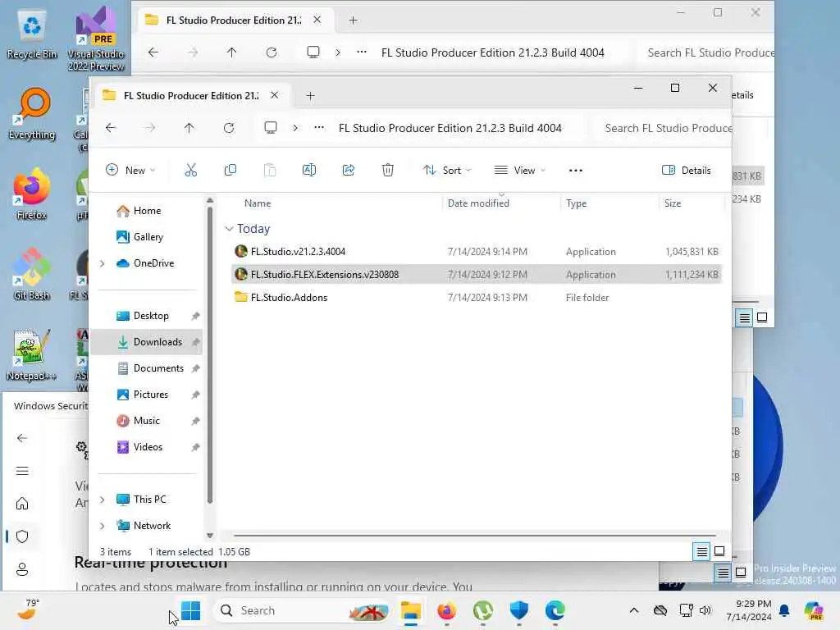Switch to large thumbnails view in front status bar

[x=719, y=551]
